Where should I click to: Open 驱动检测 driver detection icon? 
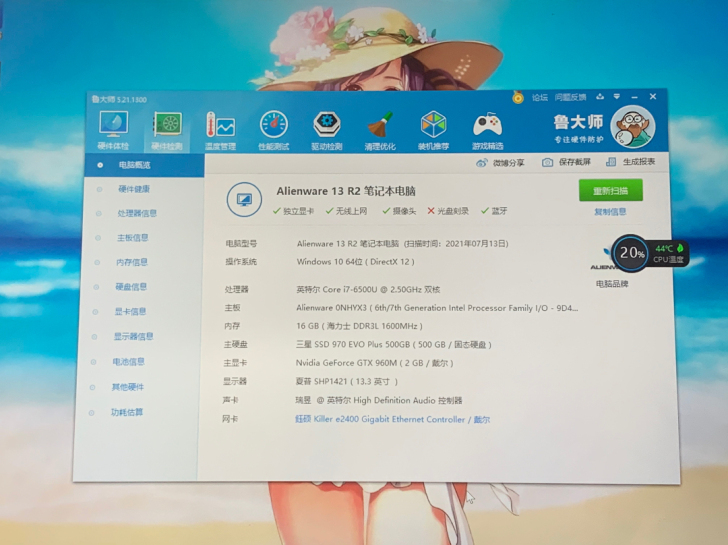(x=327, y=131)
